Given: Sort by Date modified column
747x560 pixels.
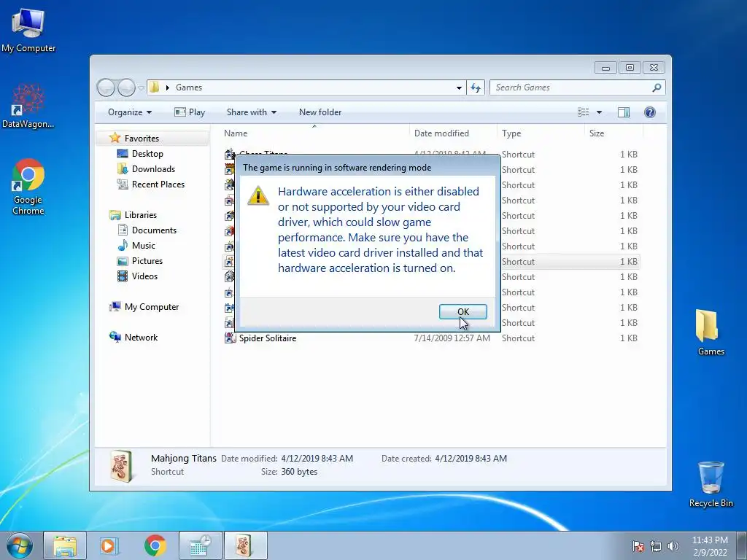Looking at the screenshot, I should tap(452, 133).
